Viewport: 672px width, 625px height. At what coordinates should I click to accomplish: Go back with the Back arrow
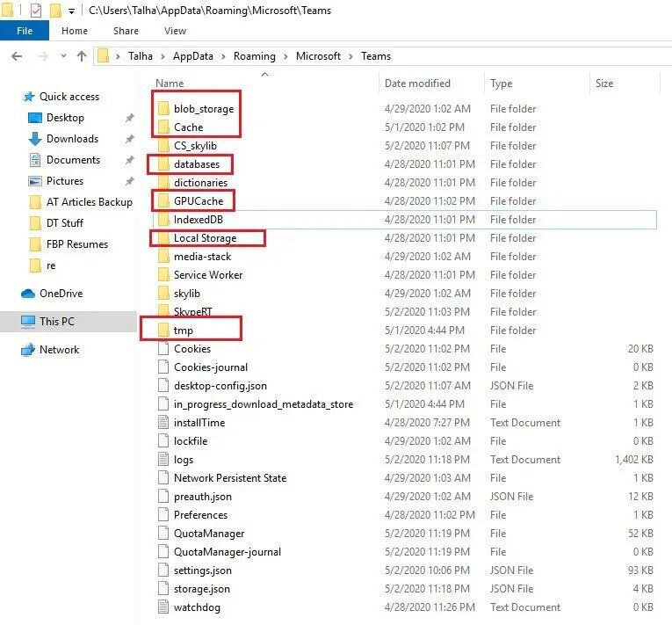coord(17,56)
